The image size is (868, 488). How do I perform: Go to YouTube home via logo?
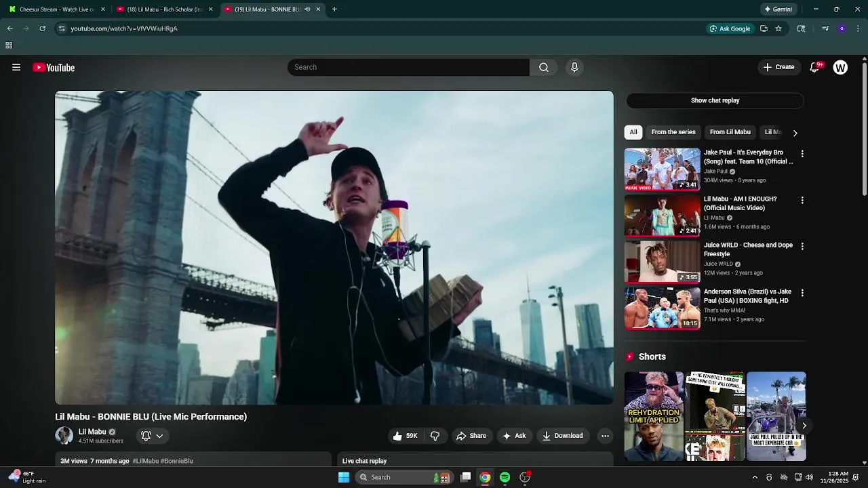[54, 67]
